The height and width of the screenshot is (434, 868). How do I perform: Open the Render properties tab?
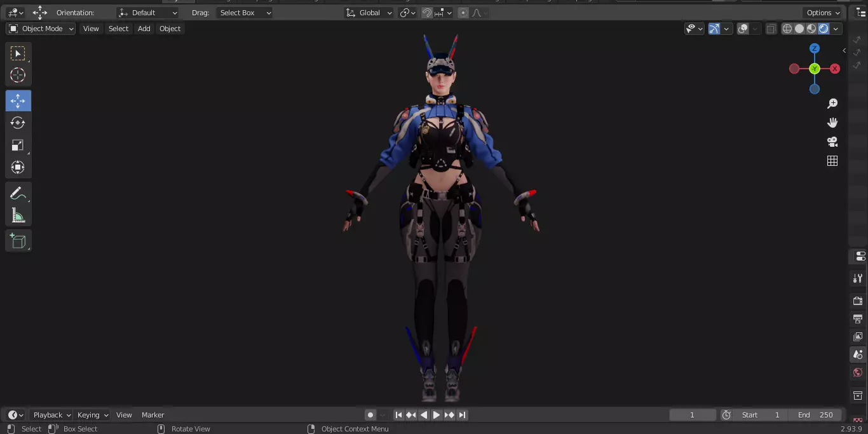tap(858, 301)
